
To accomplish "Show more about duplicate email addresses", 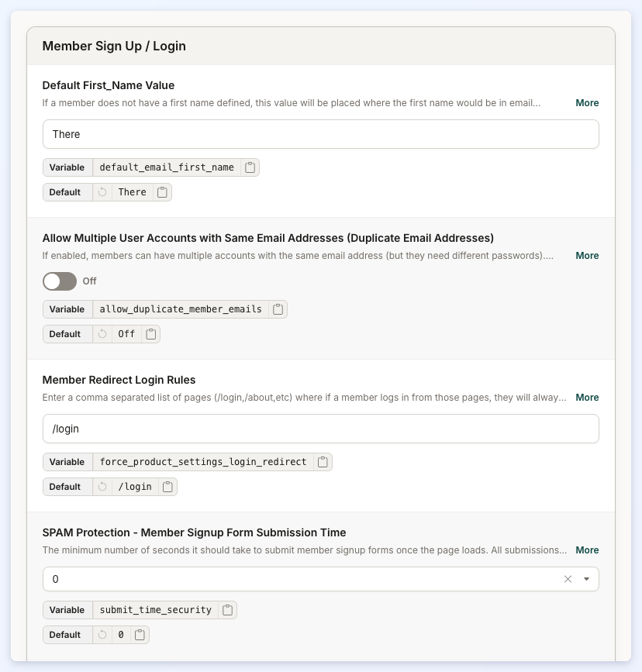I will pyautogui.click(x=587, y=256).
